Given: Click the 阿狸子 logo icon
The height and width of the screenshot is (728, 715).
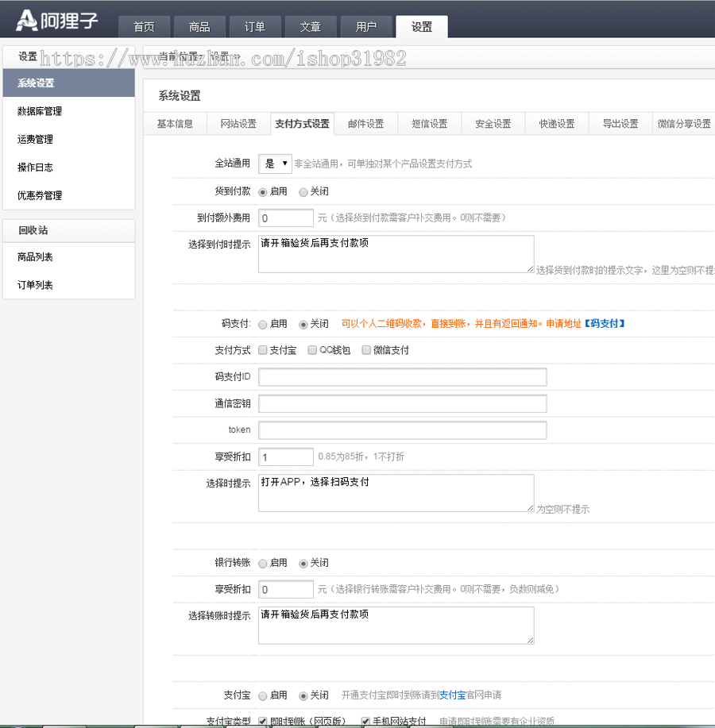Looking at the screenshot, I should coord(25,19).
